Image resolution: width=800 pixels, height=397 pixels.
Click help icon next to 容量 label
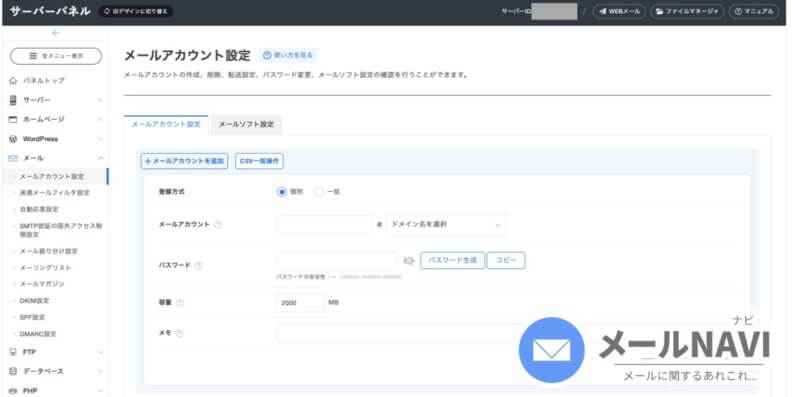pos(180,303)
